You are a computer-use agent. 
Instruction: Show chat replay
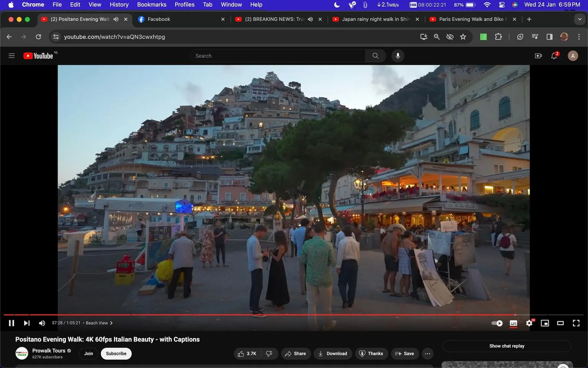[507, 346]
